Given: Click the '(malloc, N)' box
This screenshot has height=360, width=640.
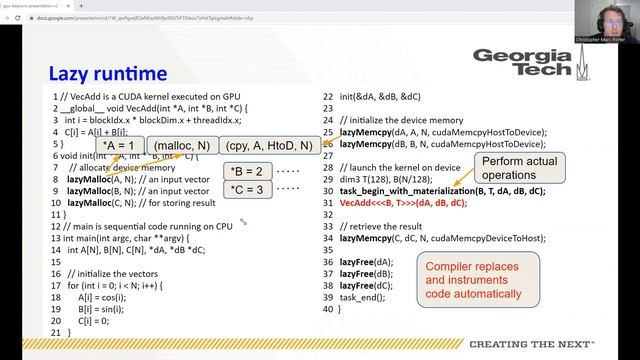Looking at the screenshot, I should 182,145.
